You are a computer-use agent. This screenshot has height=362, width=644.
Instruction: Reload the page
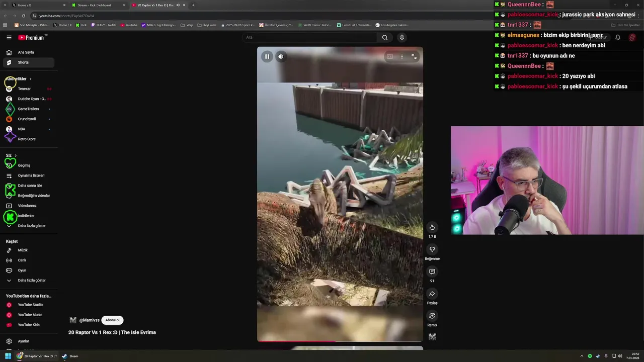pyautogui.click(x=24, y=16)
